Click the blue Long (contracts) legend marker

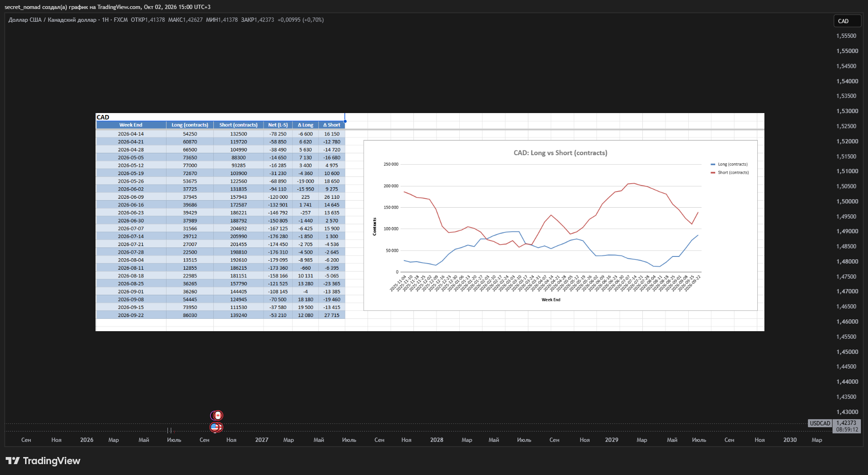(713, 165)
